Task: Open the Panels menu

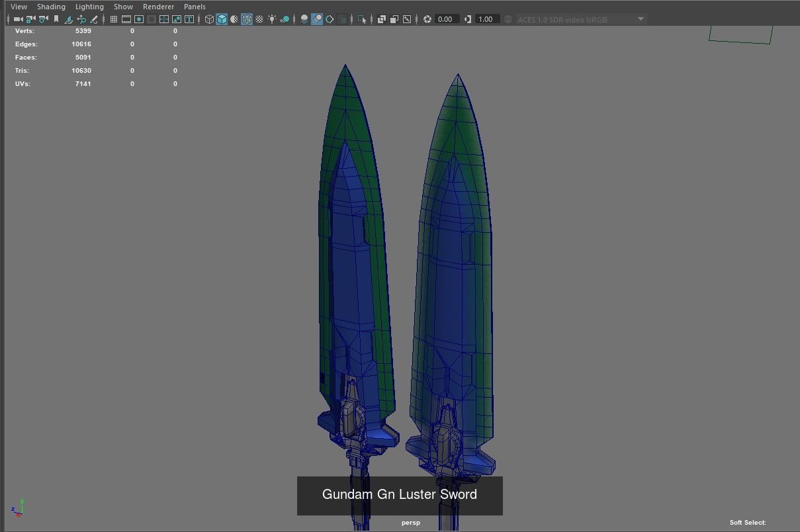Action: 195,7
